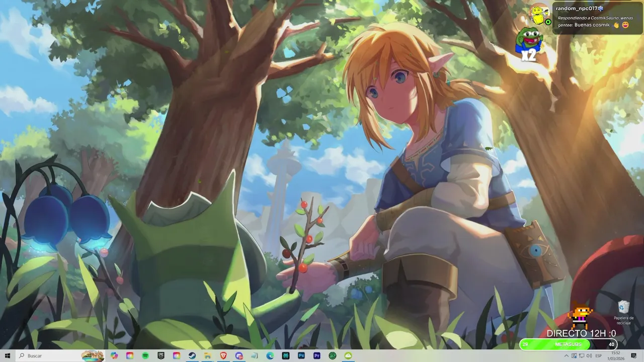The width and height of the screenshot is (644, 362).
Task: Open Microsoft Edge from the taskbar
Action: (270, 355)
